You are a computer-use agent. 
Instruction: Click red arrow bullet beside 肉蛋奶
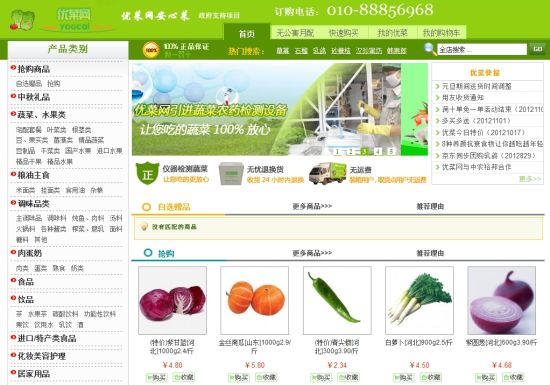coord(13,252)
